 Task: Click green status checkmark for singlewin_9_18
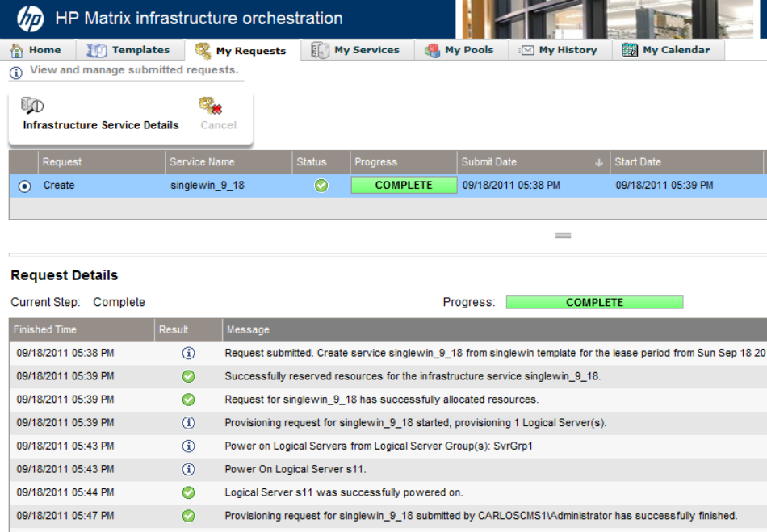click(321, 186)
